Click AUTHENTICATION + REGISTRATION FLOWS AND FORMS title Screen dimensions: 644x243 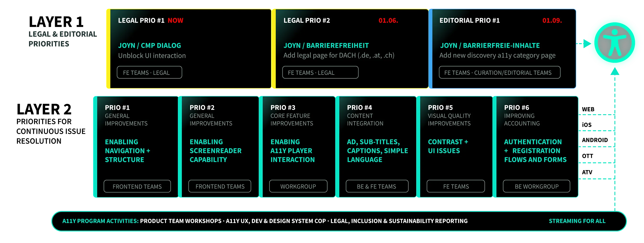[535, 151]
